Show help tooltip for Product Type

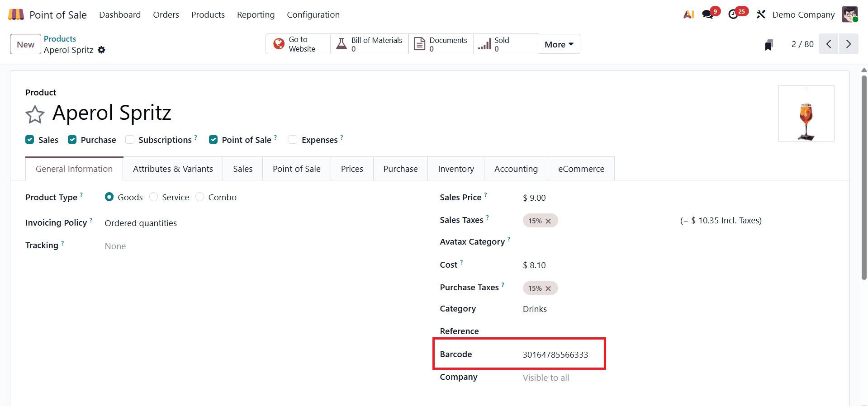pyautogui.click(x=81, y=195)
